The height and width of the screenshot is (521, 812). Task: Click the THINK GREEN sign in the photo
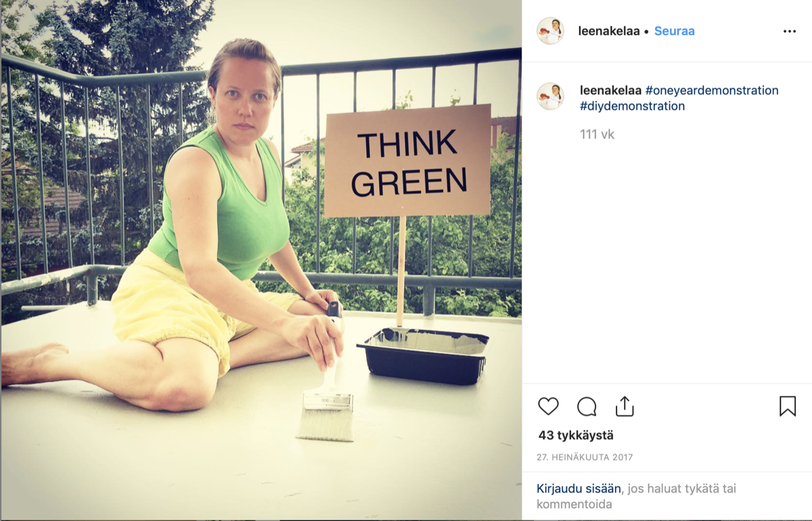coord(408,161)
